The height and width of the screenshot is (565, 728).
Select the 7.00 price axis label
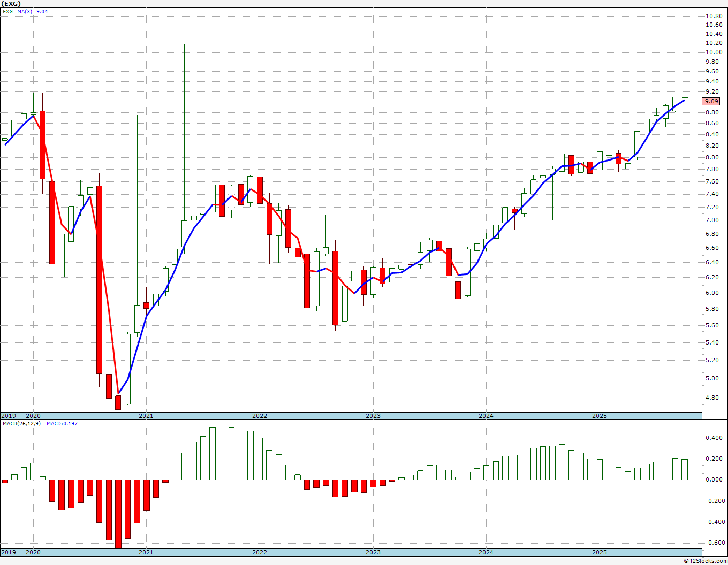pos(712,220)
